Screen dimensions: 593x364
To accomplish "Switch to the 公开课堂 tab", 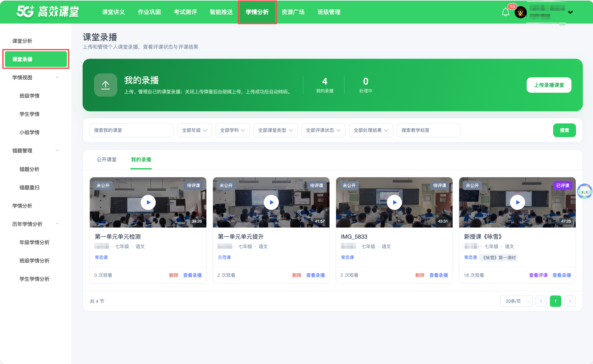I will pos(106,159).
